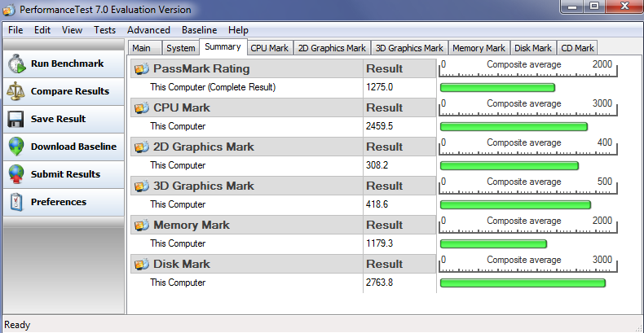Click the icon beside Disk Mark header
The width and height of the screenshot is (644, 333).
142,264
